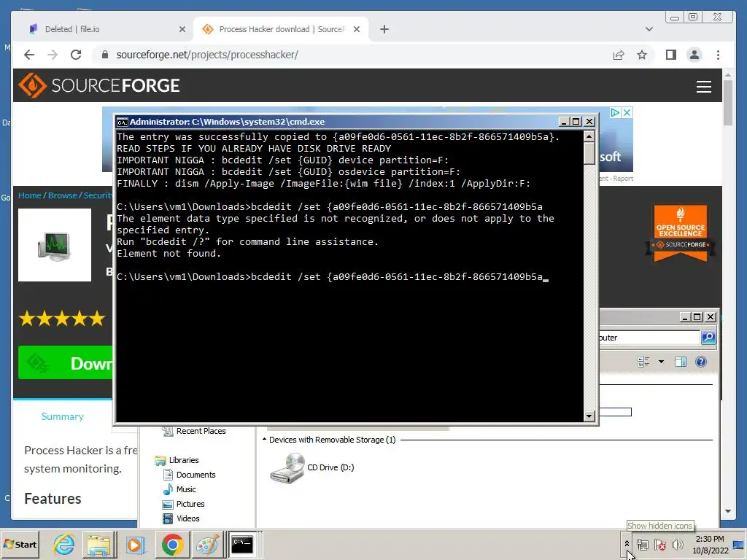Open a new browser tab

[384, 29]
